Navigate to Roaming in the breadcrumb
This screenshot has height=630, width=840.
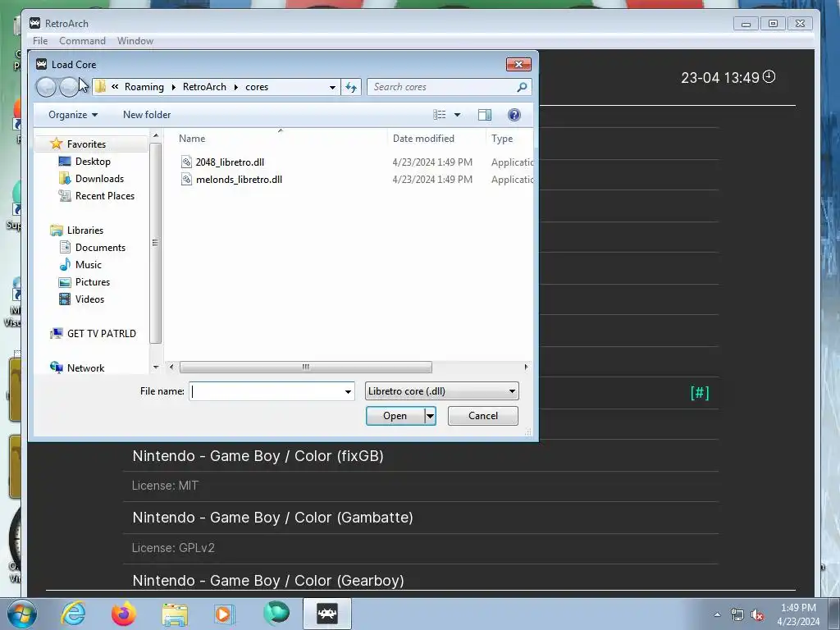(144, 87)
